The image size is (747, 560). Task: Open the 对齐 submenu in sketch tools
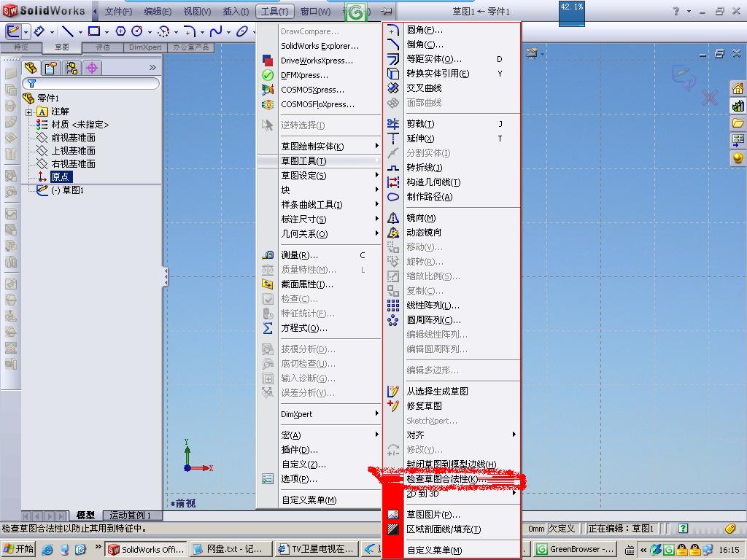coord(462,435)
